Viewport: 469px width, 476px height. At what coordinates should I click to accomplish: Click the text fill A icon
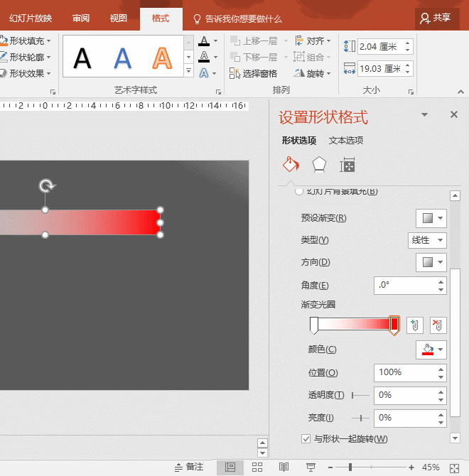(204, 40)
